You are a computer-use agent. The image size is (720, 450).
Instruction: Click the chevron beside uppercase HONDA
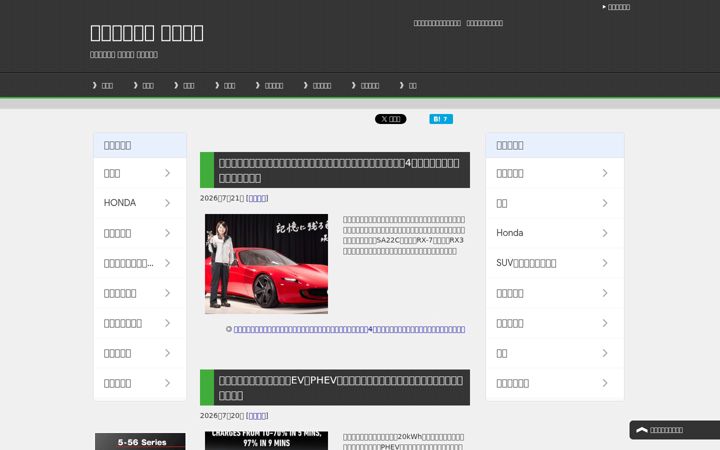pyautogui.click(x=168, y=203)
